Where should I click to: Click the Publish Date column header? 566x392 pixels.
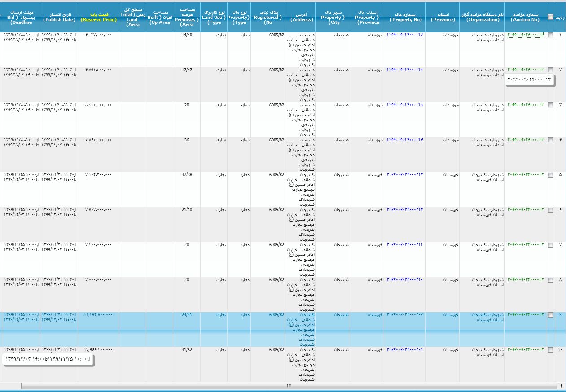59,17
